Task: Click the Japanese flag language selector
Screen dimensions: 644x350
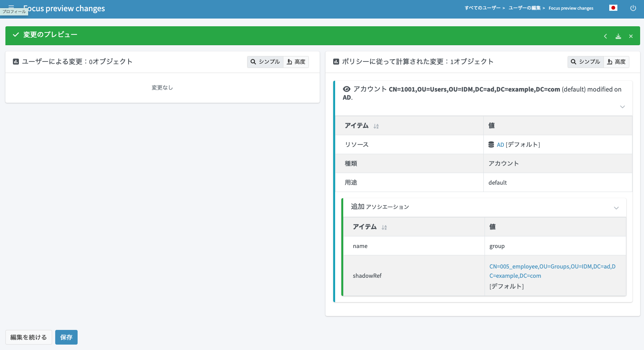Action: [x=613, y=8]
